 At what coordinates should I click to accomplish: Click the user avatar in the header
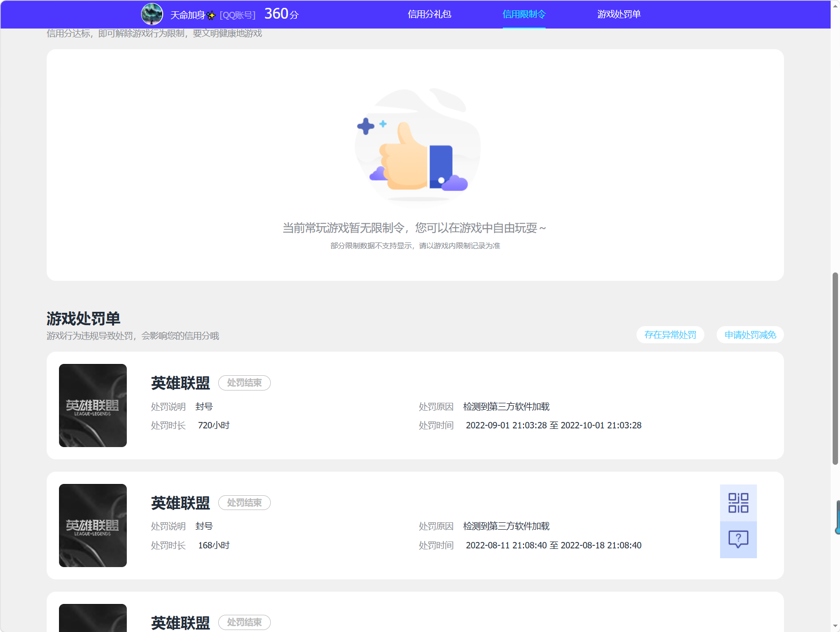click(152, 14)
